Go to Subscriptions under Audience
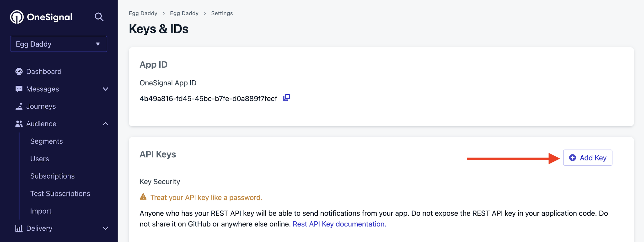Screen dimensions: 644x242 pyautogui.click(x=53, y=176)
